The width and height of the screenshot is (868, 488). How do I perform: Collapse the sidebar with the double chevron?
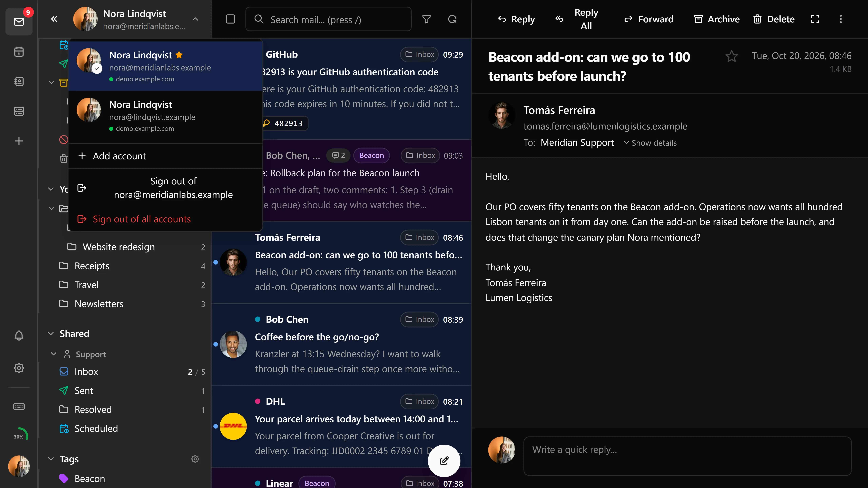click(x=54, y=19)
